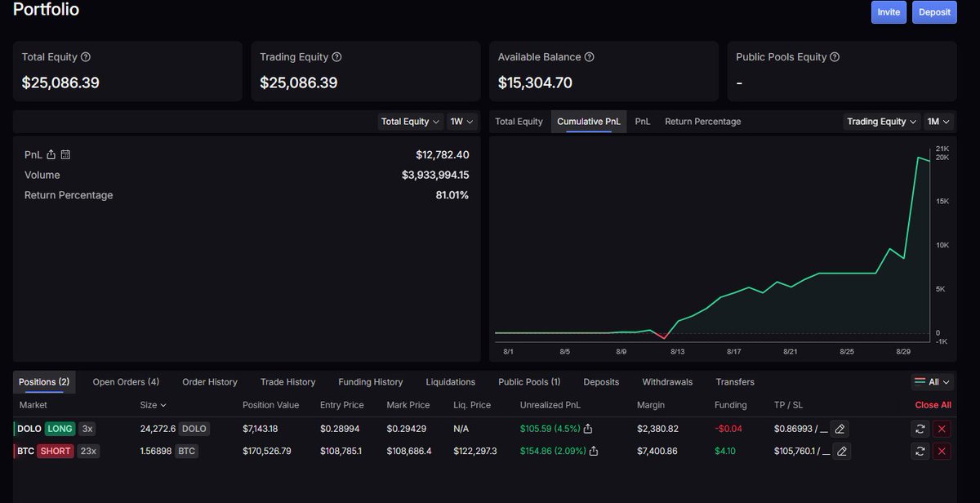
Task: Close the BTC position via red X icon
Action: click(942, 451)
